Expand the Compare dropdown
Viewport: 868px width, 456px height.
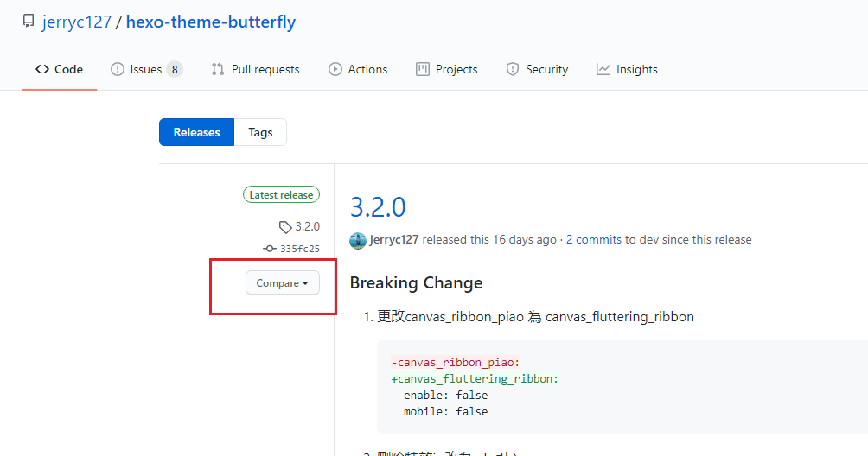283,283
